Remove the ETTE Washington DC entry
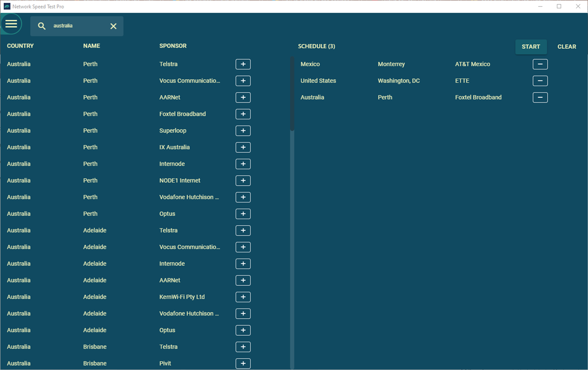Screen dimensions: 588x370 pos(540,80)
